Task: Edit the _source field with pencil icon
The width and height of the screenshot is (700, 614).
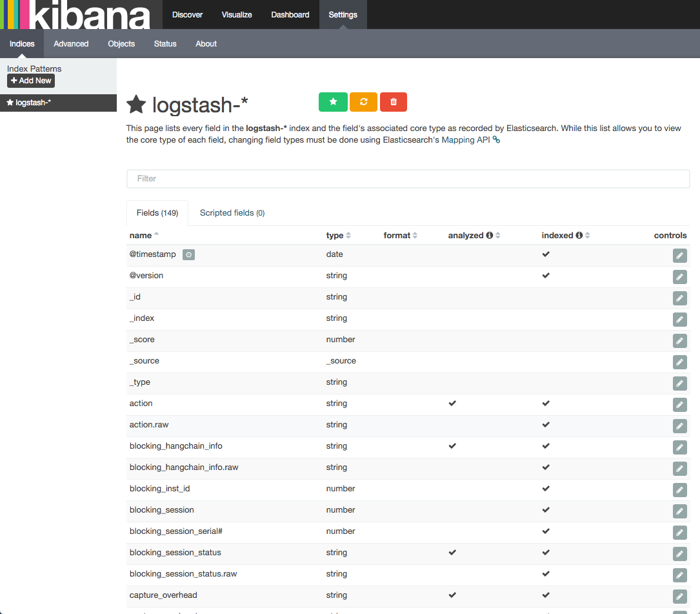Action: coord(679,362)
